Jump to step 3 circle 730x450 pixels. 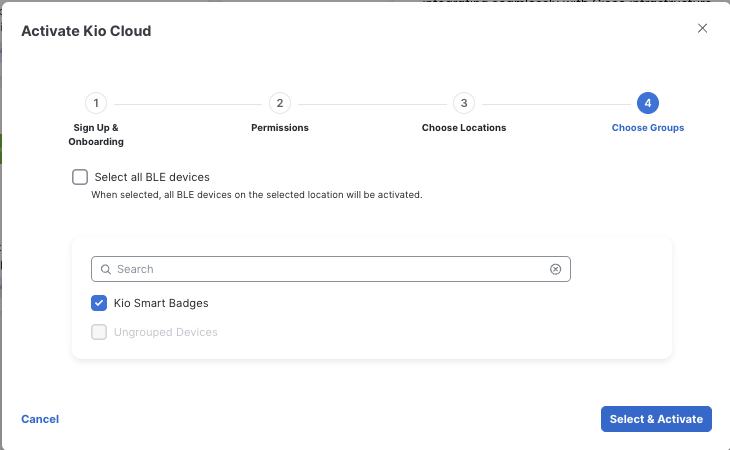point(463,103)
